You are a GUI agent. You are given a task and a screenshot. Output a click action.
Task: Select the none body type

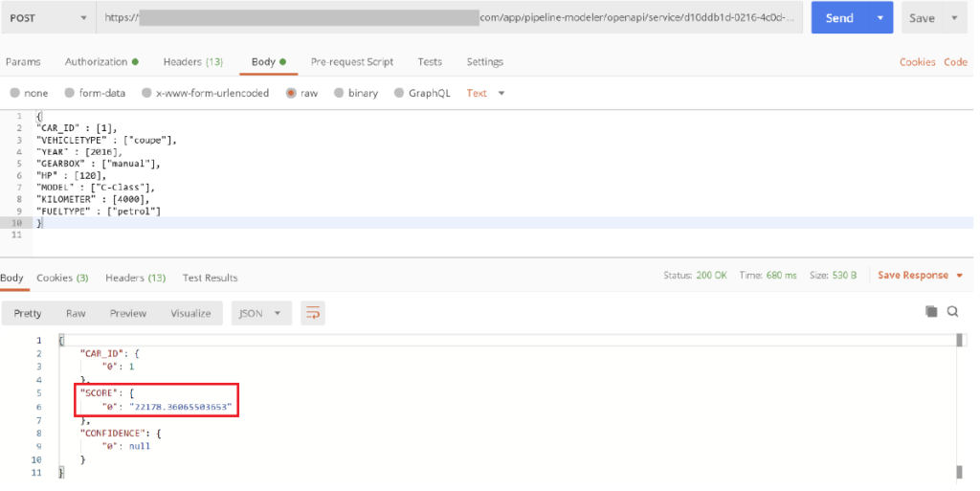tap(15, 93)
